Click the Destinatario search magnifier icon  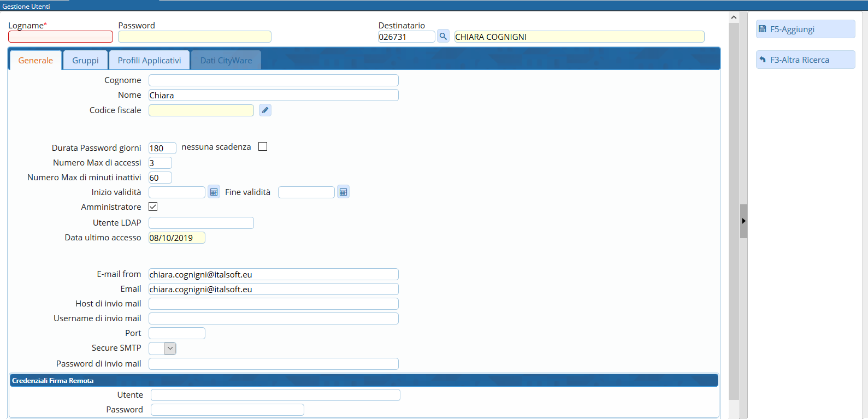(443, 37)
